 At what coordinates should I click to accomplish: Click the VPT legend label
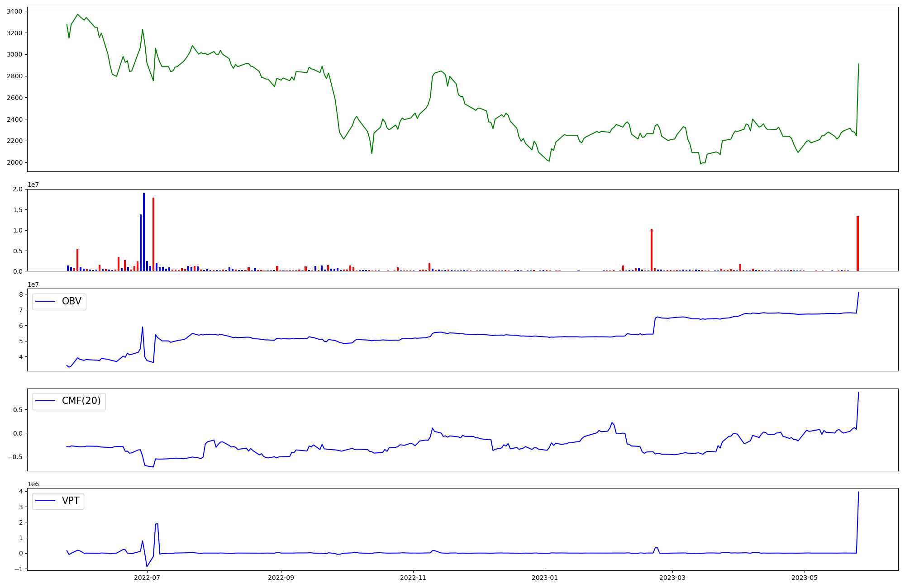71,500
